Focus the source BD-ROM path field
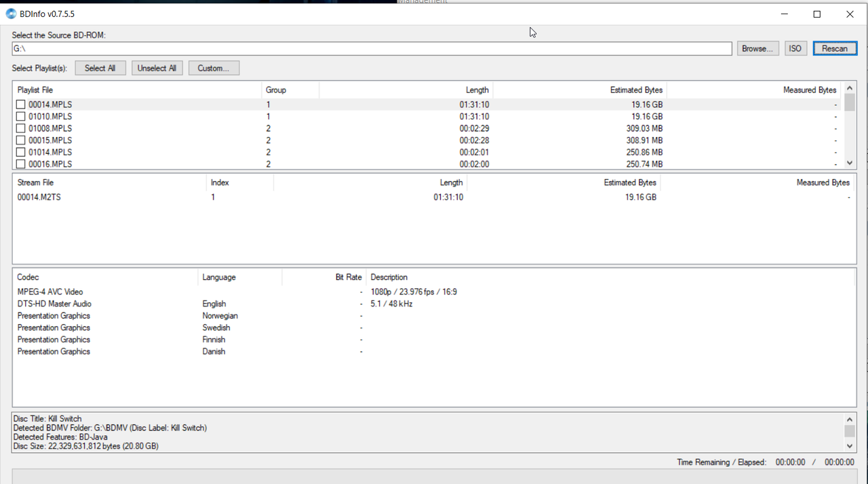This screenshot has width=868, height=484. [372, 49]
